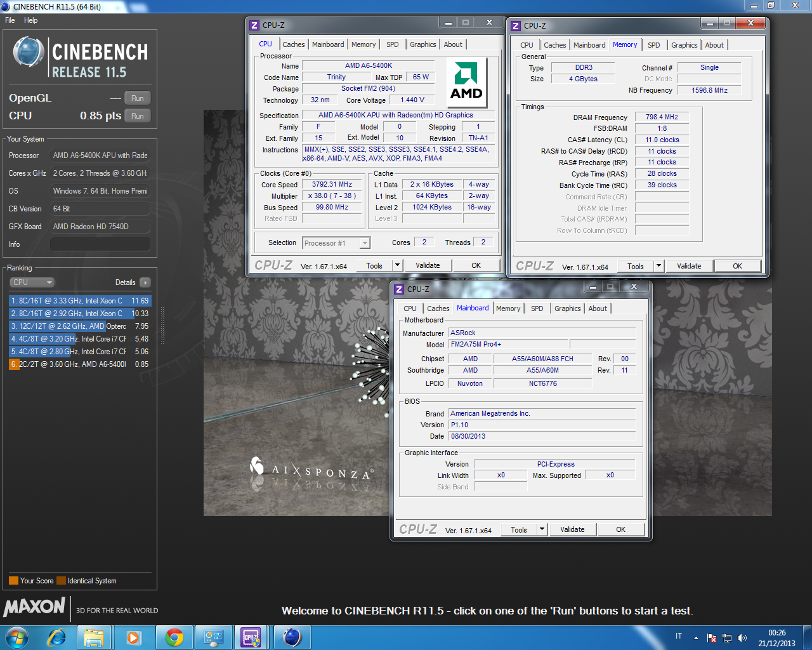This screenshot has width=812, height=650.
Task: Open the Action Center flag icon in tray
Action: coord(712,638)
